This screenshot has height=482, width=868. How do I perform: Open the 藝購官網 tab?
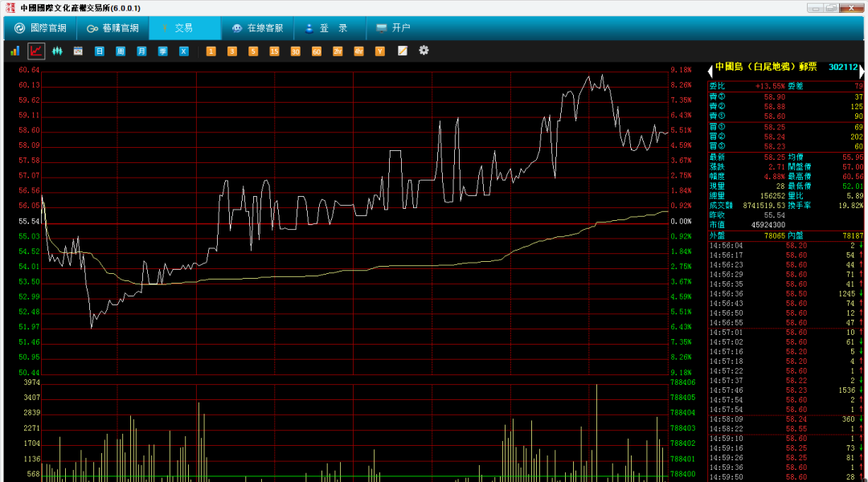coord(113,28)
